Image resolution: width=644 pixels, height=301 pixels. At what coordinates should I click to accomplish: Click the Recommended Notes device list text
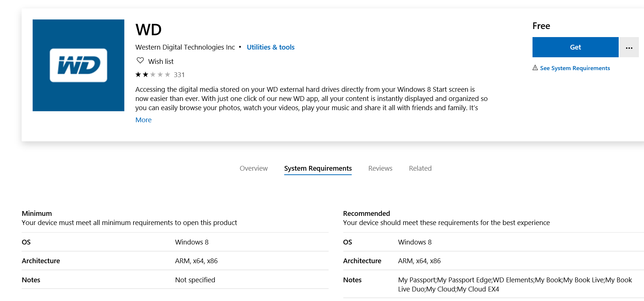515,284
